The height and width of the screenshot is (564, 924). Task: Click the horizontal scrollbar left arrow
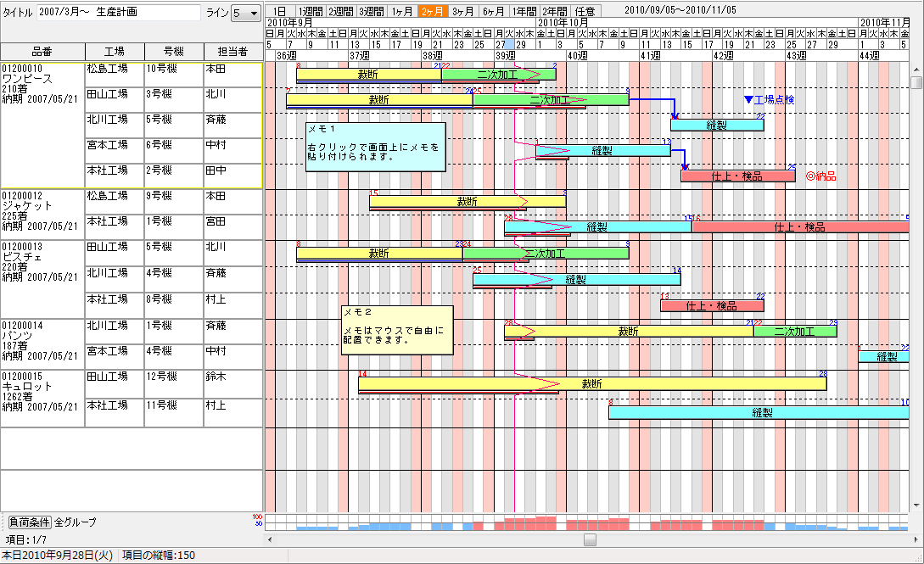[x=271, y=539]
